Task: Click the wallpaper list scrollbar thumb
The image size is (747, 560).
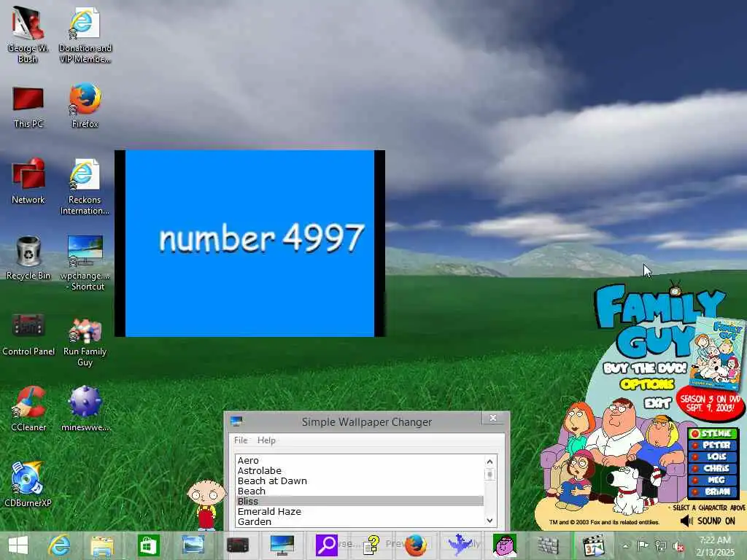Action: pyautogui.click(x=489, y=474)
